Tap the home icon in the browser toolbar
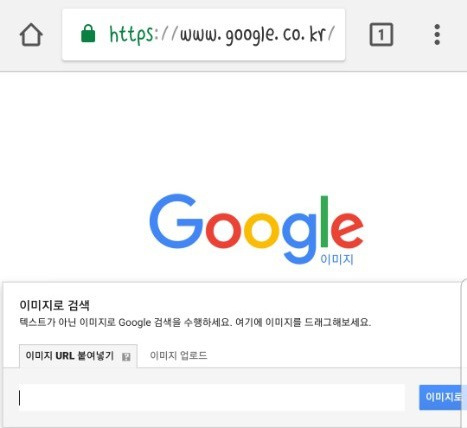 pyautogui.click(x=31, y=35)
